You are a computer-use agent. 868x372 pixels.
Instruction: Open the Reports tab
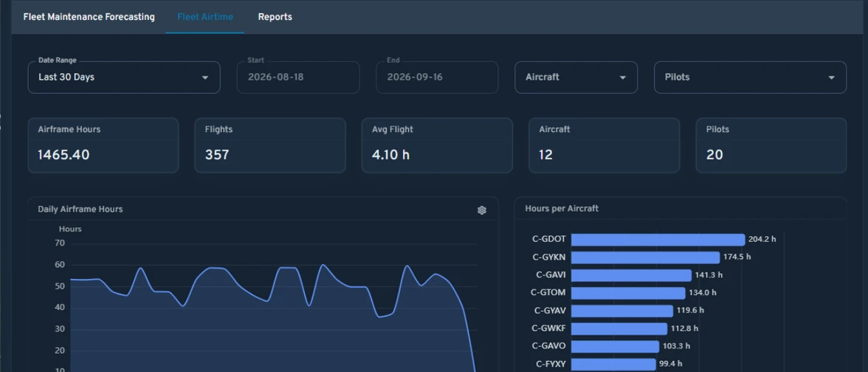coord(275,17)
